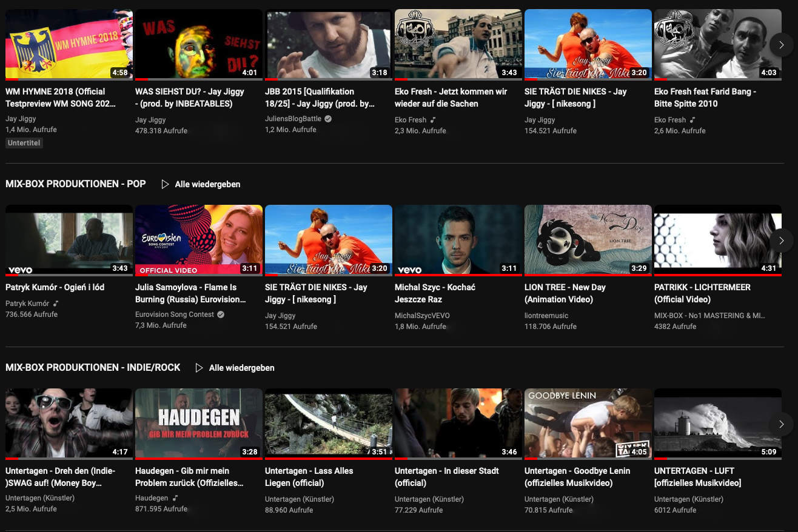Open the MIX-BOX PRODUKTIONEN - POP section heading

point(76,184)
